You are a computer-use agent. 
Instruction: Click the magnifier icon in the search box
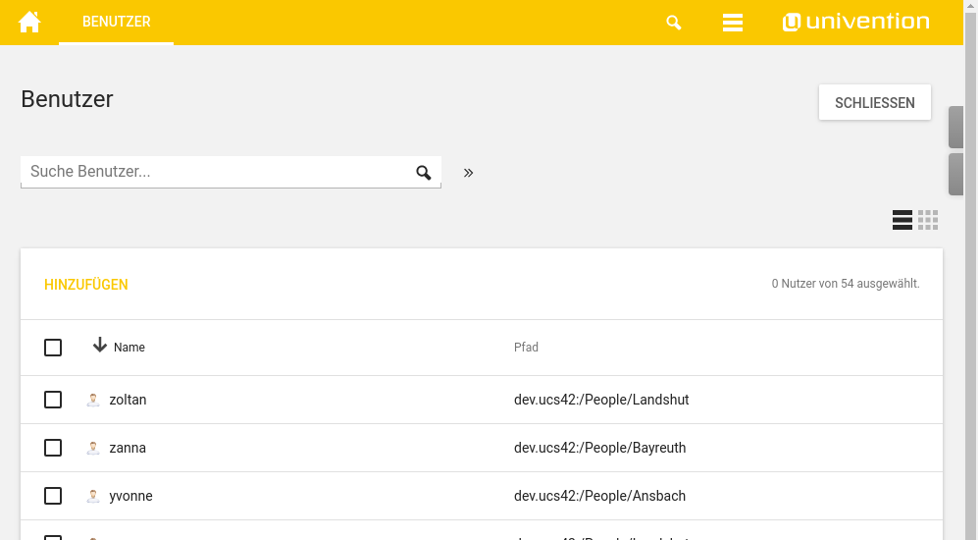coord(424,173)
